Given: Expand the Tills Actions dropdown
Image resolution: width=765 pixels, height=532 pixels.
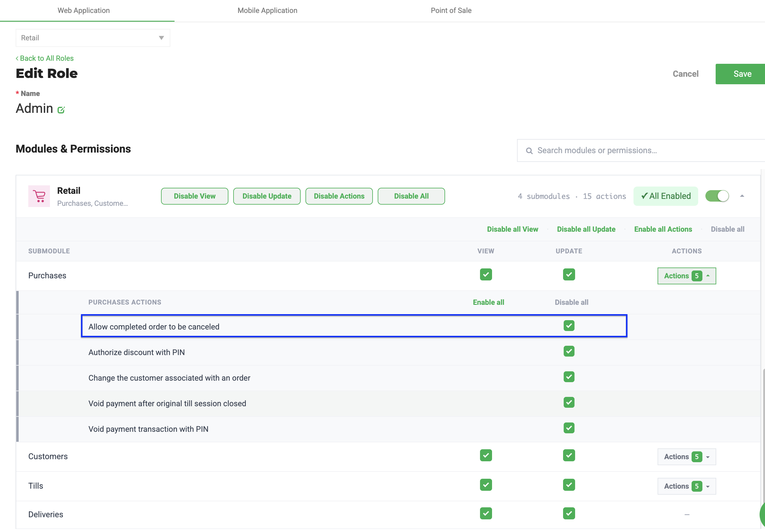Looking at the screenshot, I should click(x=686, y=486).
